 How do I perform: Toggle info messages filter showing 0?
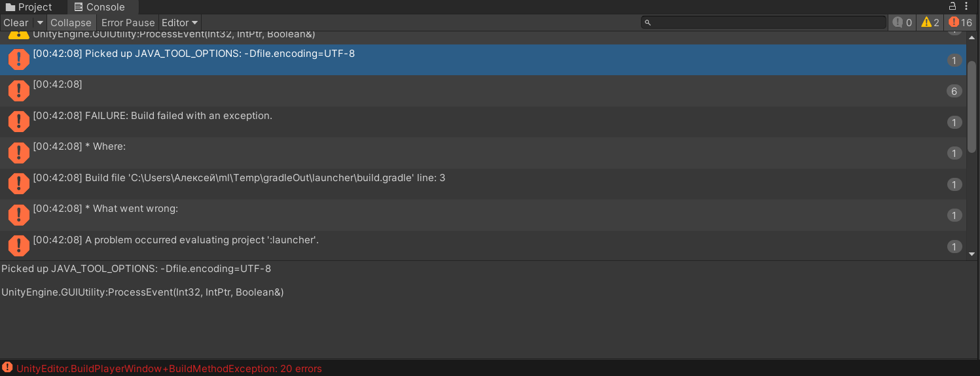(x=902, y=22)
